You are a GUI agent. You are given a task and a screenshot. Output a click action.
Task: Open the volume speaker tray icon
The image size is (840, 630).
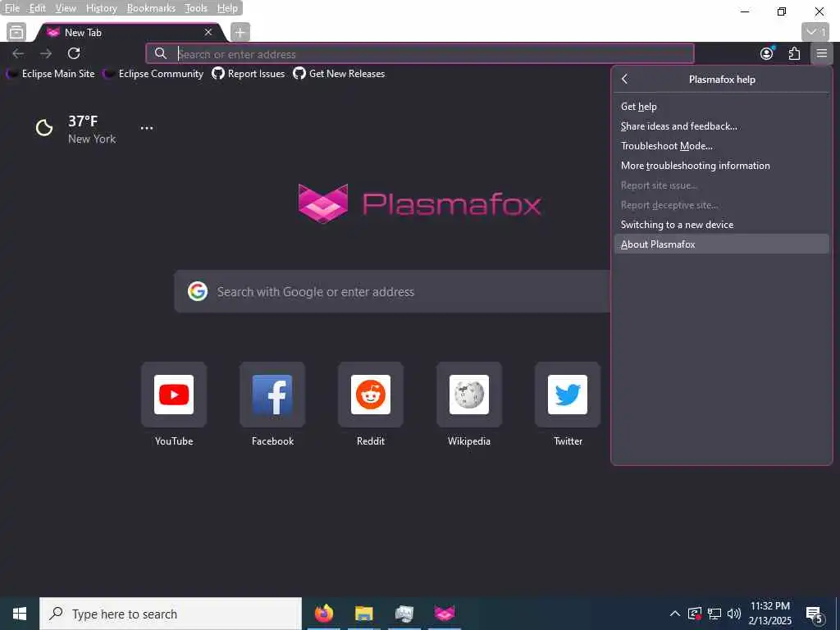click(x=734, y=614)
